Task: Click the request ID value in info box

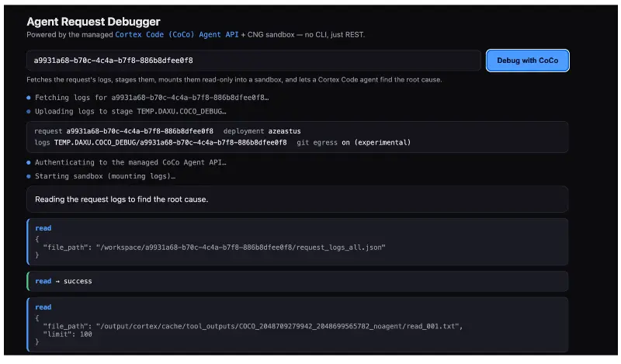Action: pyautogui.click(x=140, y=131)
